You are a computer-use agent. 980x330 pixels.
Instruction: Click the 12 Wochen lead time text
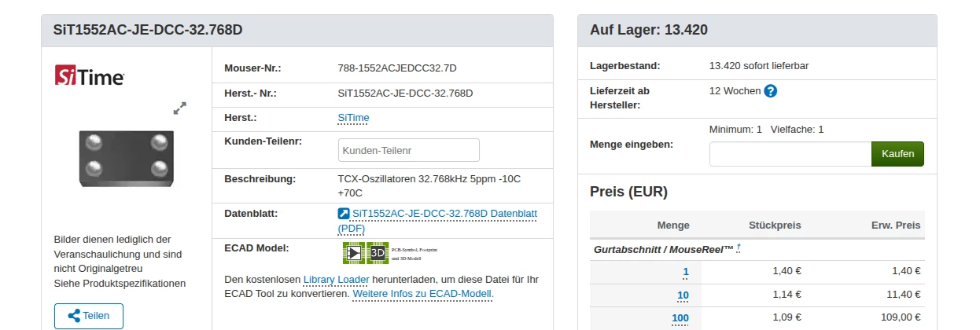(735, 90)
